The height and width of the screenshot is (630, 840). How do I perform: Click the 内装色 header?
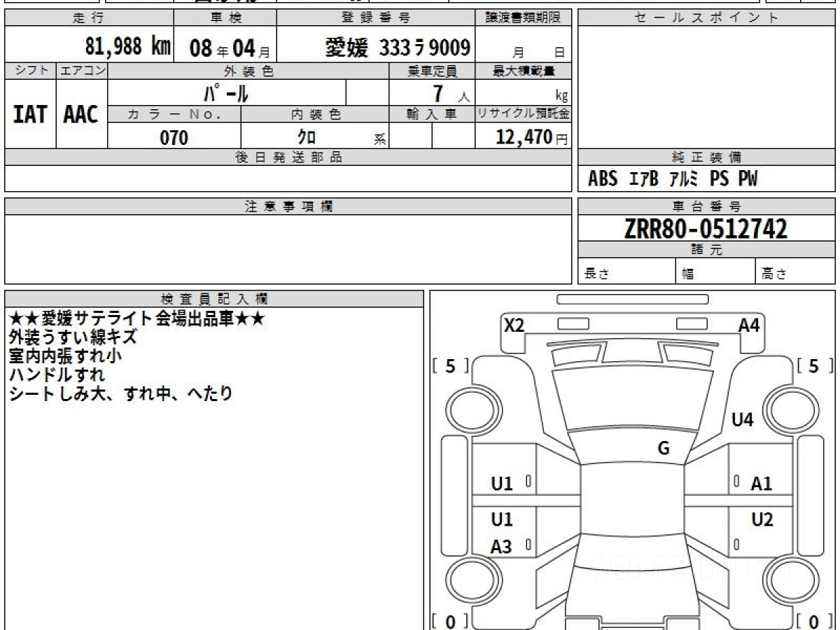point(316,115)
